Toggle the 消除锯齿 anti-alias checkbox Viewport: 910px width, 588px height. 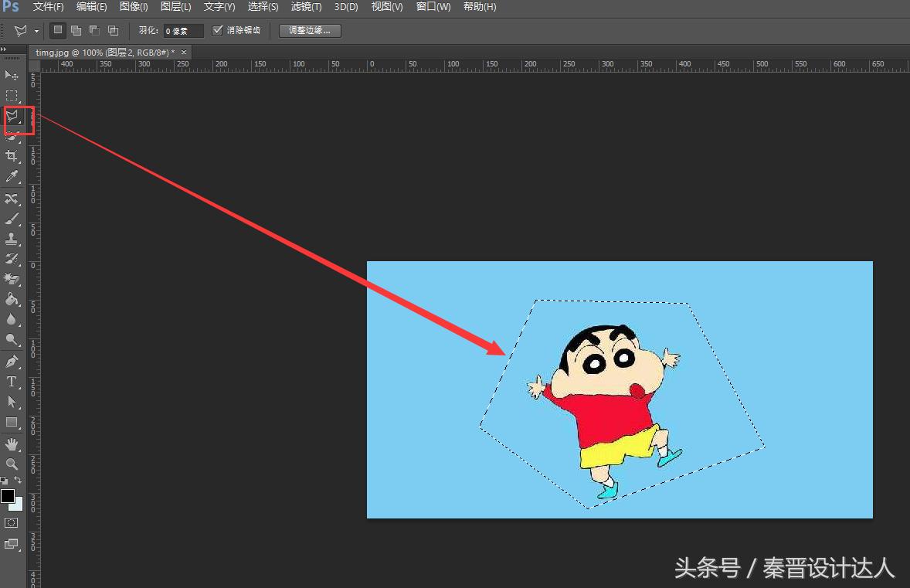[218, 31]
